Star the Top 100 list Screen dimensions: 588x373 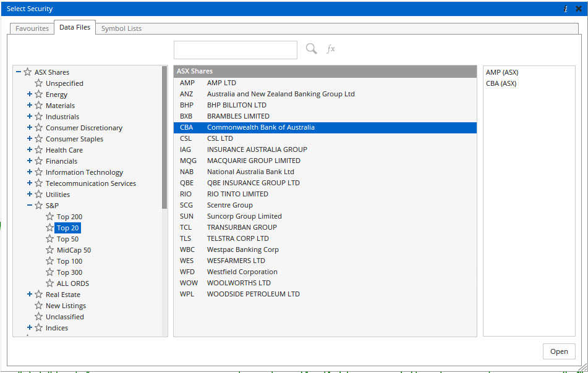[50, 261]
